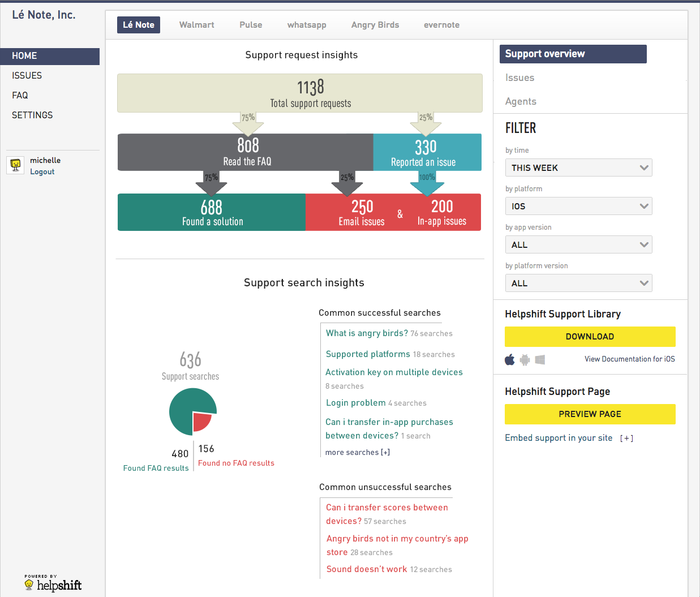Expand 'Embed support in your site' [+]
This screenshot has width=700, height=597.
point(626,438)
